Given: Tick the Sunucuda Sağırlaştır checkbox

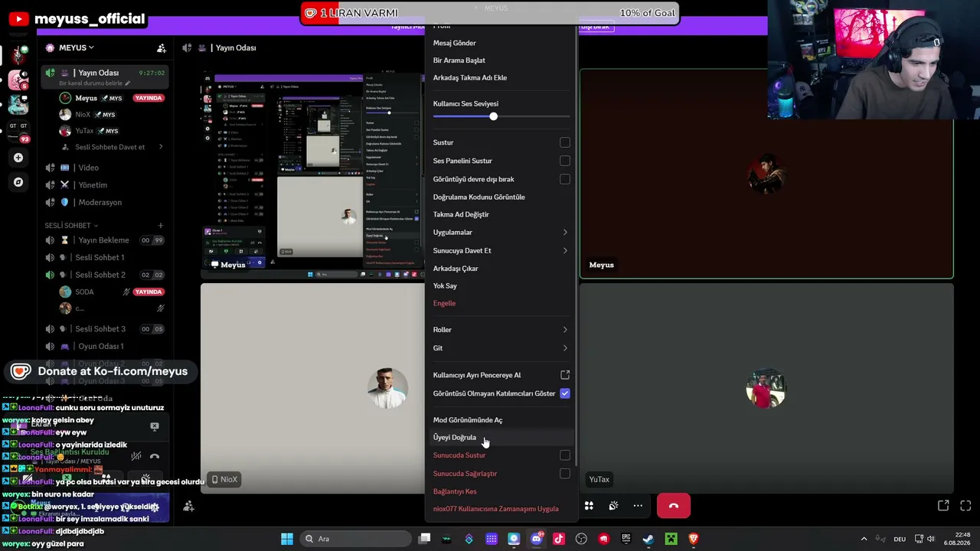Looking at the screenshot, I should point(565,474).
